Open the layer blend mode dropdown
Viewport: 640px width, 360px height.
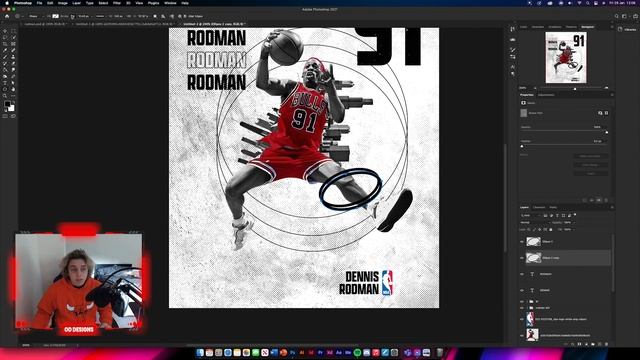[535, 222]
